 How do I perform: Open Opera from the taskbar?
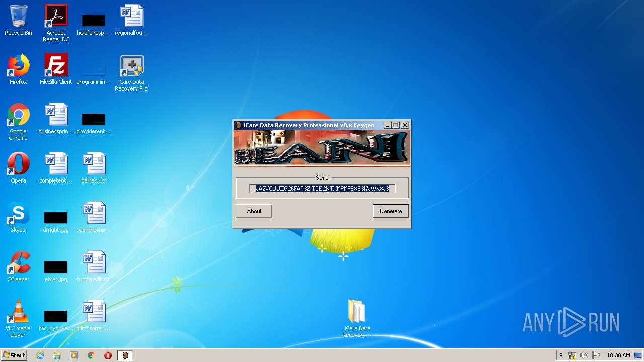(108, 355)
